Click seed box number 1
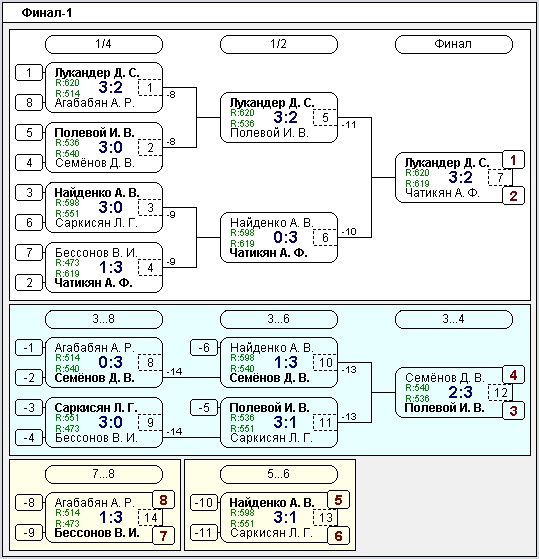The image size is (539, 559). tap(29, 73)
